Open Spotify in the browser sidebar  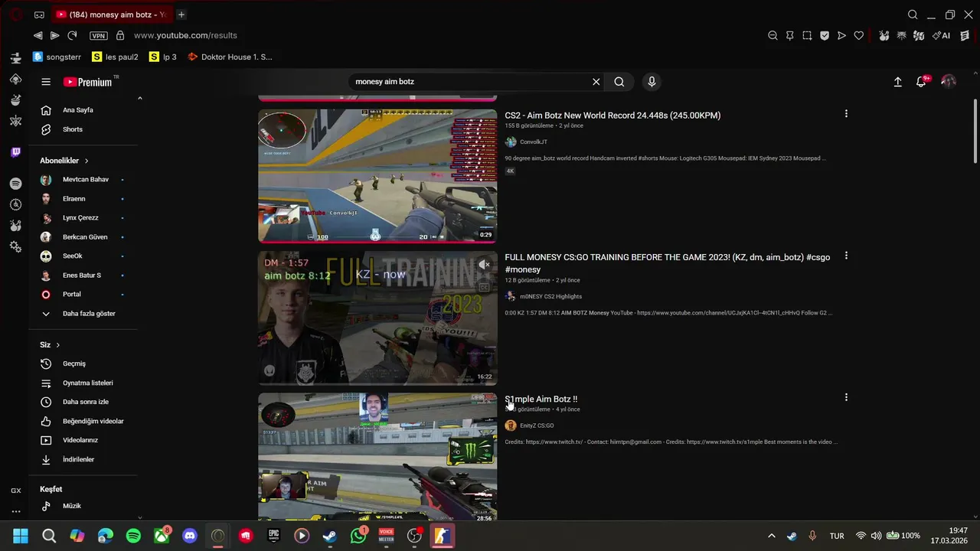click(15, 184)
